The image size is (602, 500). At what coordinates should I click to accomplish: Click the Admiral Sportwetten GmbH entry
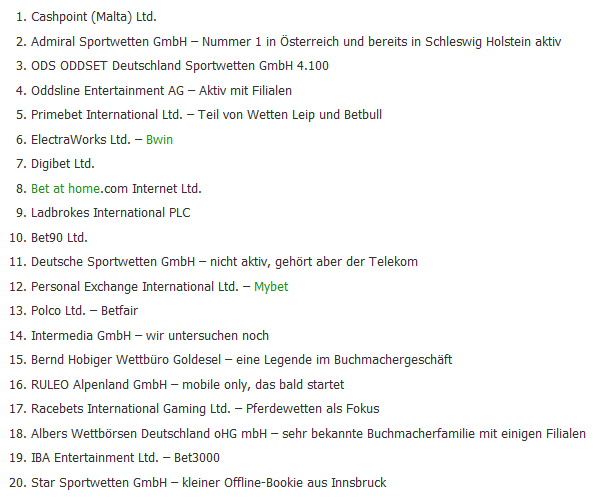tap(296, 41)
